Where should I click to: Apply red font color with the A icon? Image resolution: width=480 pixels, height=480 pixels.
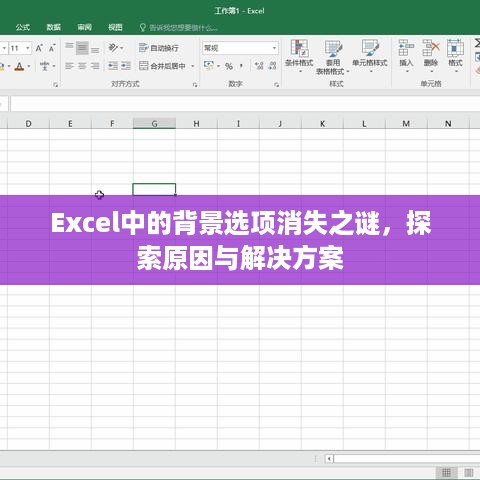(19, 66)
